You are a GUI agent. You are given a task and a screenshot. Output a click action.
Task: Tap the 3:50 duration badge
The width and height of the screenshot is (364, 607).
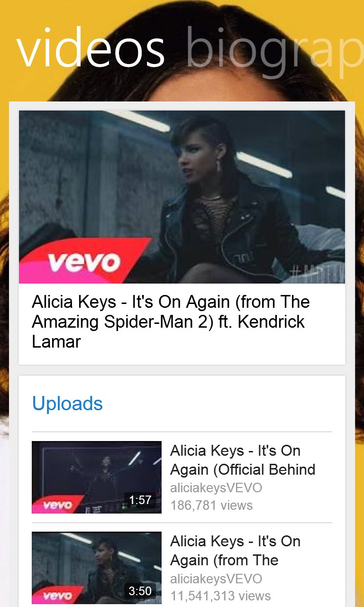140,591
